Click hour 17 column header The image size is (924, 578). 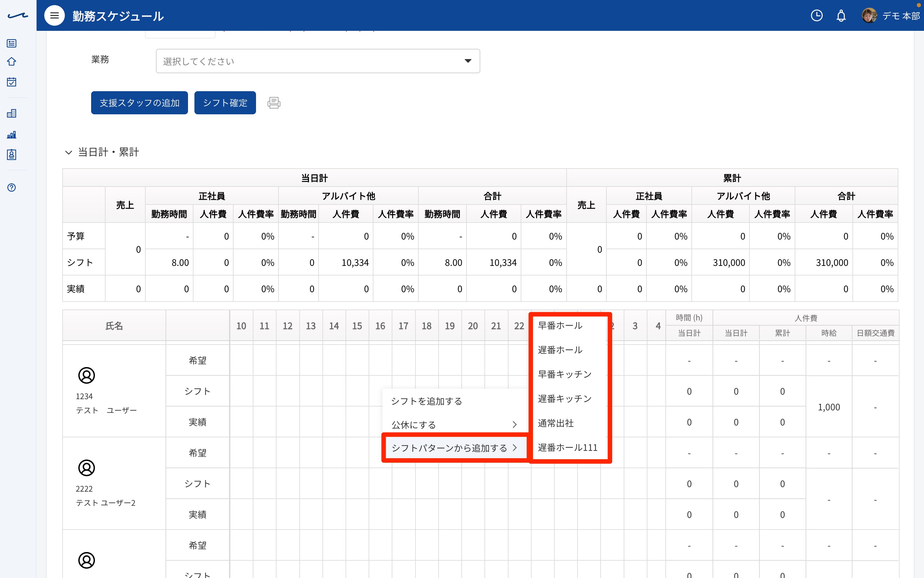point(403,326)
